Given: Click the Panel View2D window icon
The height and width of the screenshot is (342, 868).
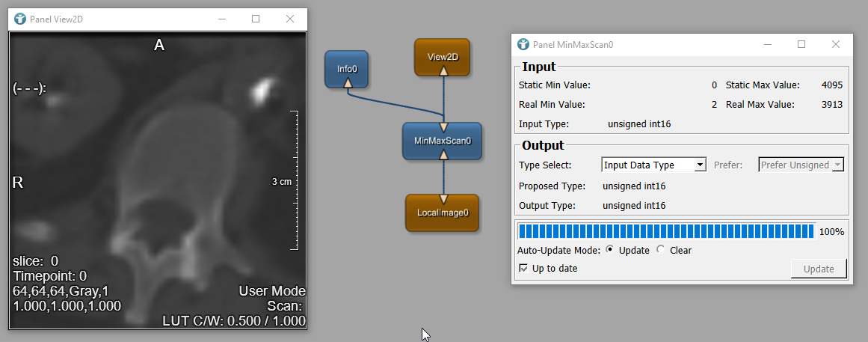Looking at the screenshot, I should click(19, 19).
